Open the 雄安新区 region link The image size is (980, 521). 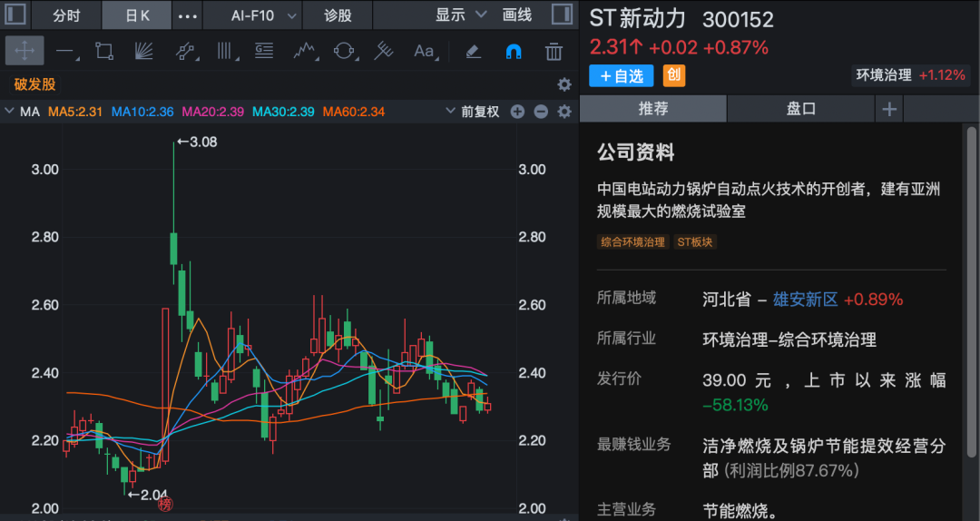tap(805, 300)
